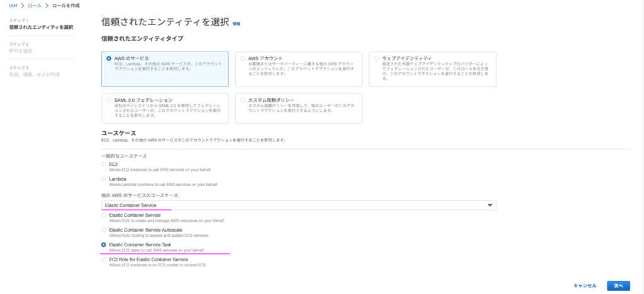Click the 一般的なユースケース label
This screenshot has height=294, width=644.
tap(124, 156)
